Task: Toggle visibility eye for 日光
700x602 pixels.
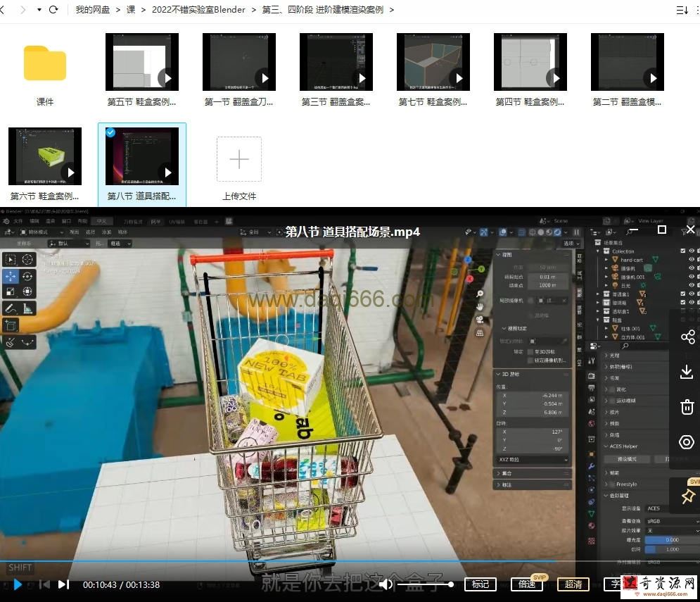Action: [692, 285]
